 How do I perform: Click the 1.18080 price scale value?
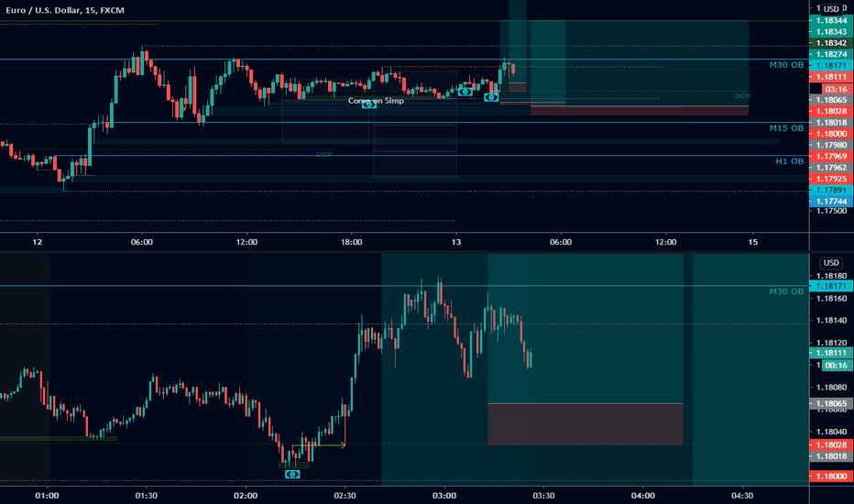tap(831, 388)
